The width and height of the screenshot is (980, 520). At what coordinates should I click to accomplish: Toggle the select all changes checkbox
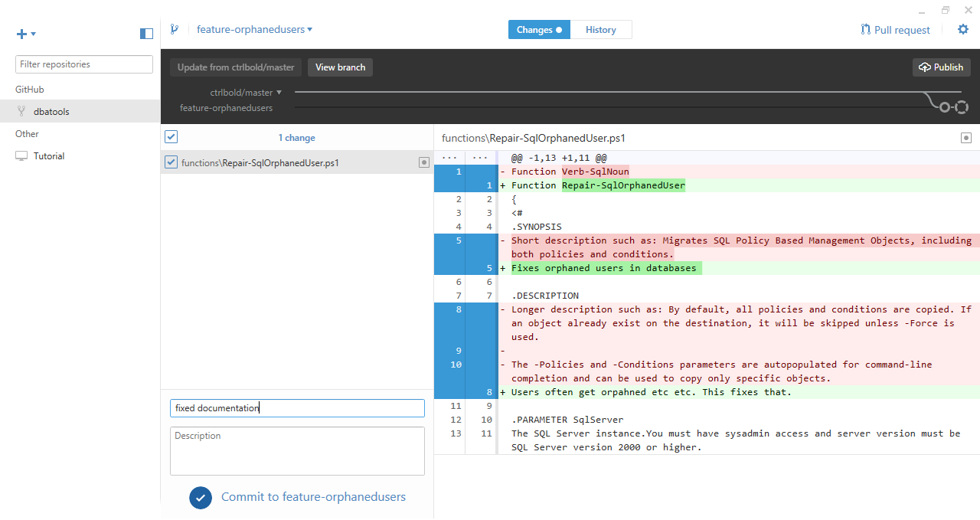(171, 137)
